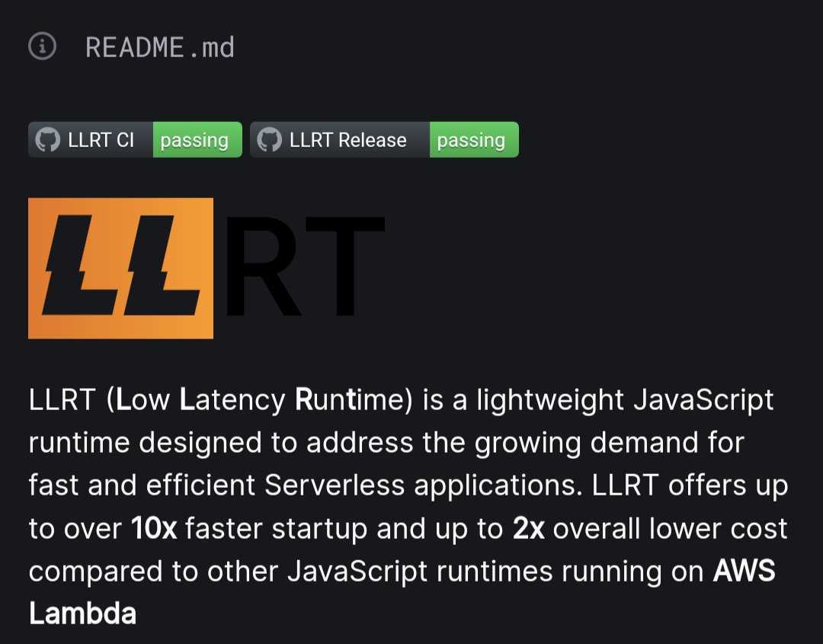Open the LLRT Release passing badge
The image size is (823, 644).
pyautogui.click(x=384, y=139)
